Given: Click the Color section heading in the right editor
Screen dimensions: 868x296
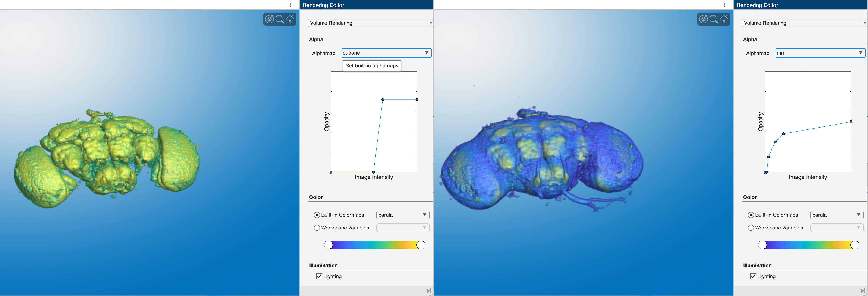Looking at the screenshot, I should point(750,197).
